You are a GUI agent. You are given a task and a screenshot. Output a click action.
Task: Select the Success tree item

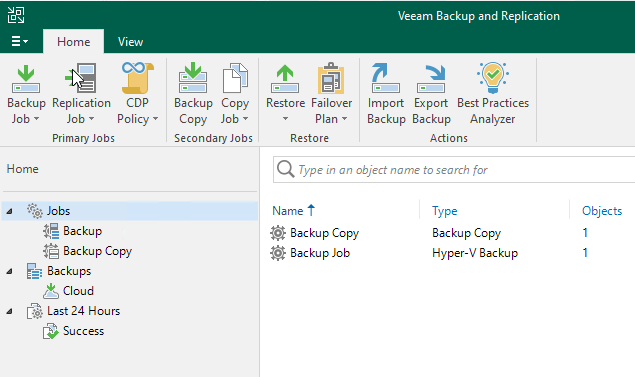83,331
